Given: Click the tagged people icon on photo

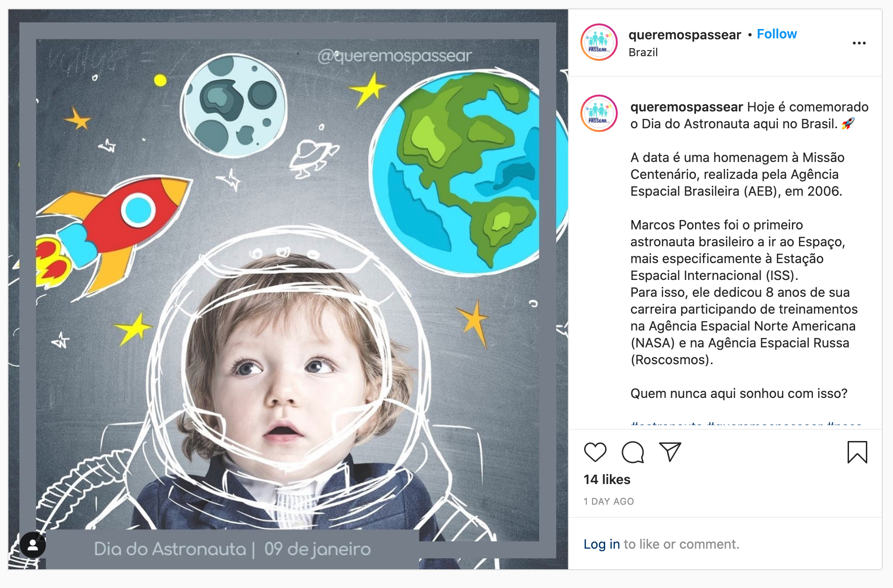Looking at the screenshot, I should click(33, 545).
